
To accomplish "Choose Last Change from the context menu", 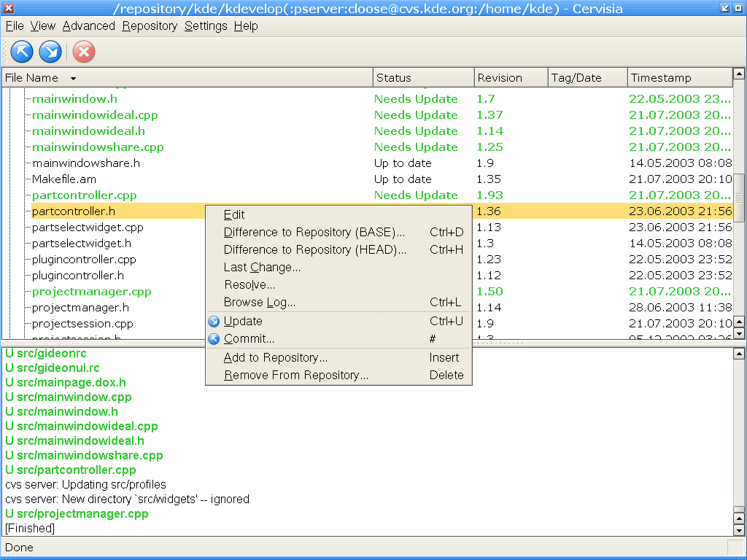I will (x=338, y=267).
